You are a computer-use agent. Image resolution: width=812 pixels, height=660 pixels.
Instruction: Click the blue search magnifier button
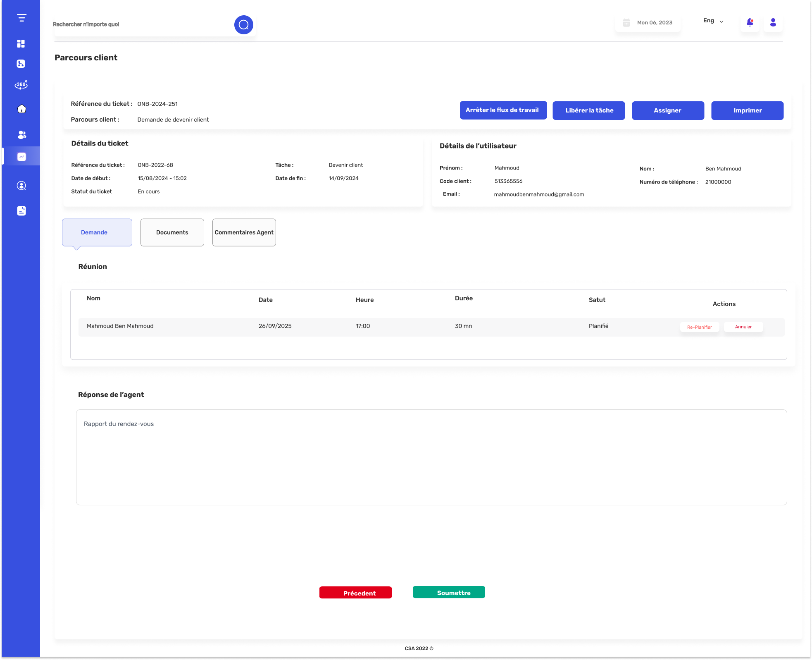click(244, 25)
